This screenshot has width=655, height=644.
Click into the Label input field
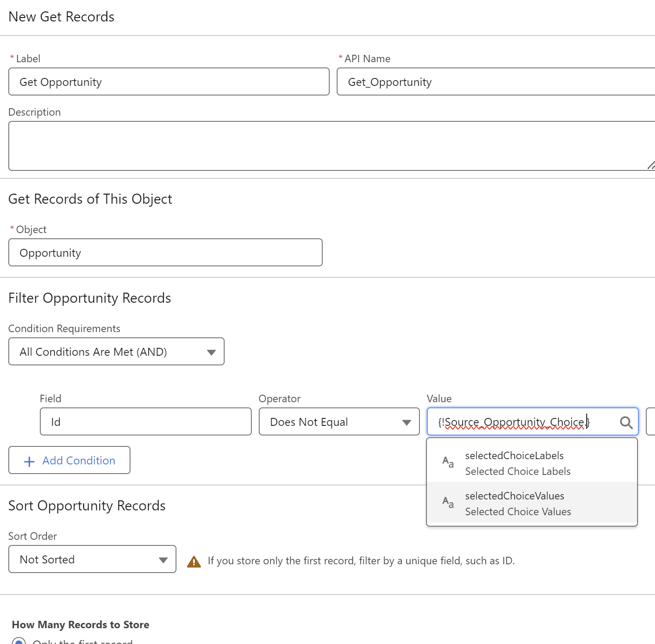(169, 81)
